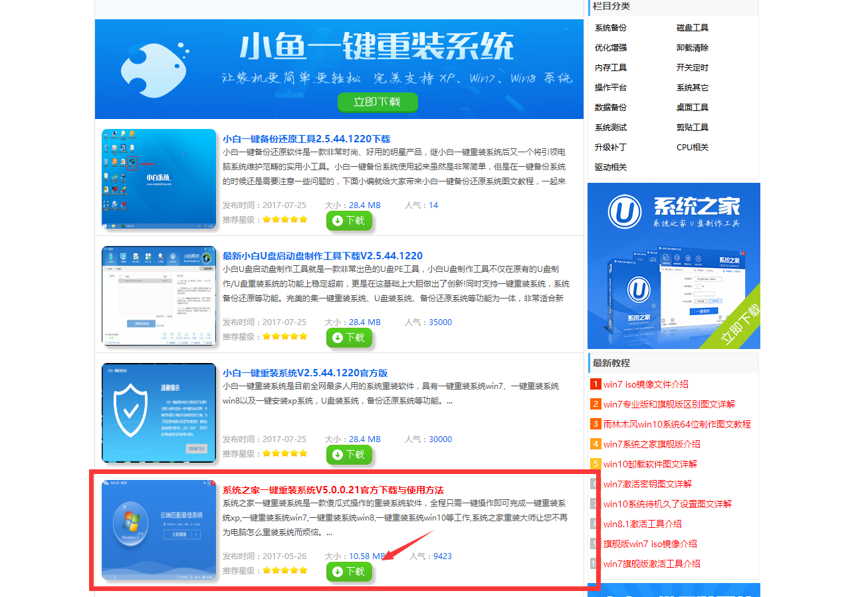Click the 系统之家 U盘制作工具 sidebar ad
Image resolution: width=868 pixels, height=597 pixels.
point(673,266)
